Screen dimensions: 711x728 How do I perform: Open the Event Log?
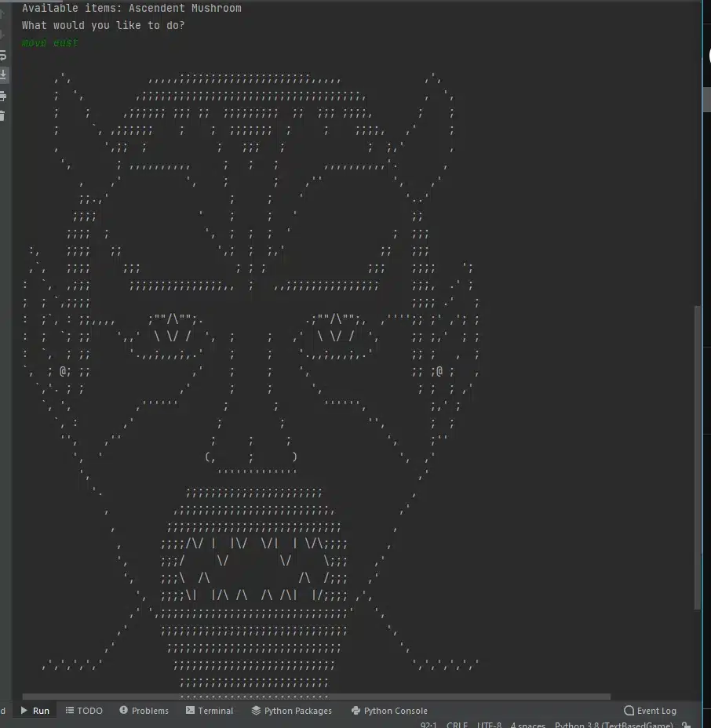[x=650, y=711]
